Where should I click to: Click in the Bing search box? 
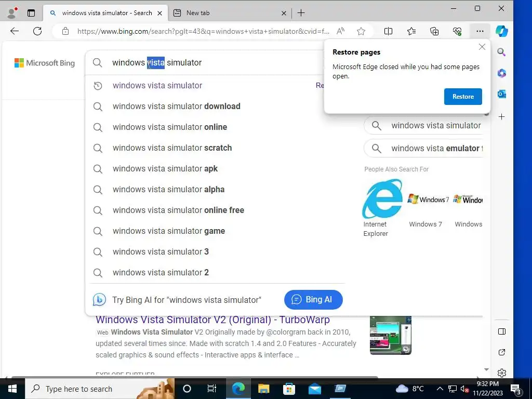coord(204,62)
